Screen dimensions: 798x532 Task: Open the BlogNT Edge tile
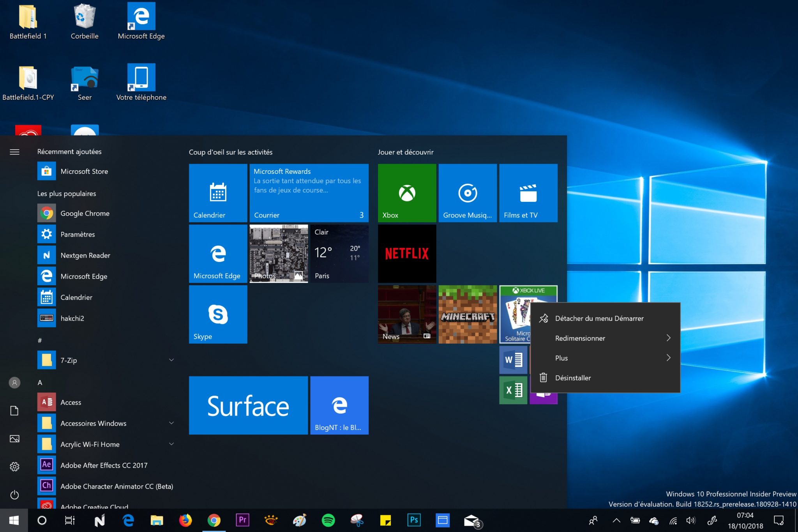click(339, 405)
